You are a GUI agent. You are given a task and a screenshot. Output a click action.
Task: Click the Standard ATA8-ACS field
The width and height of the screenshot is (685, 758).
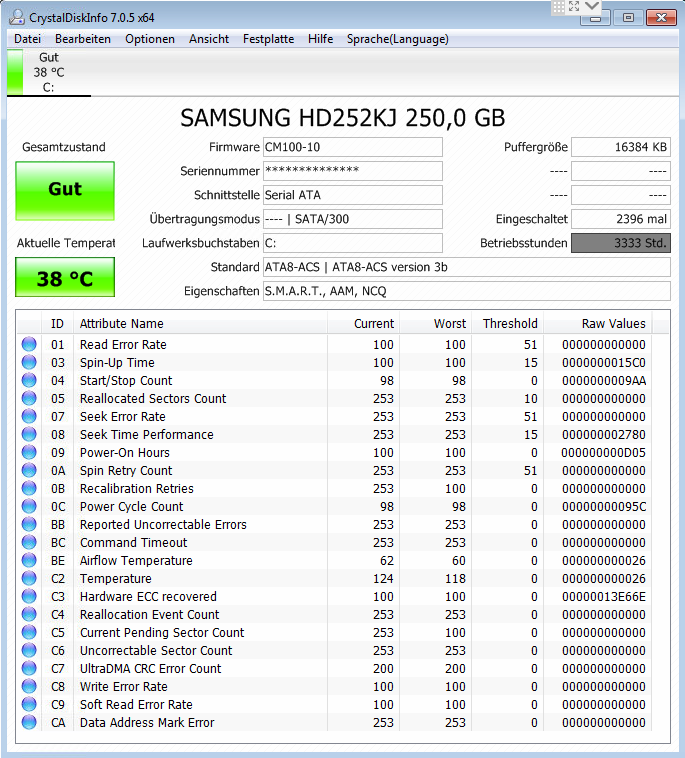pos(466,267)
